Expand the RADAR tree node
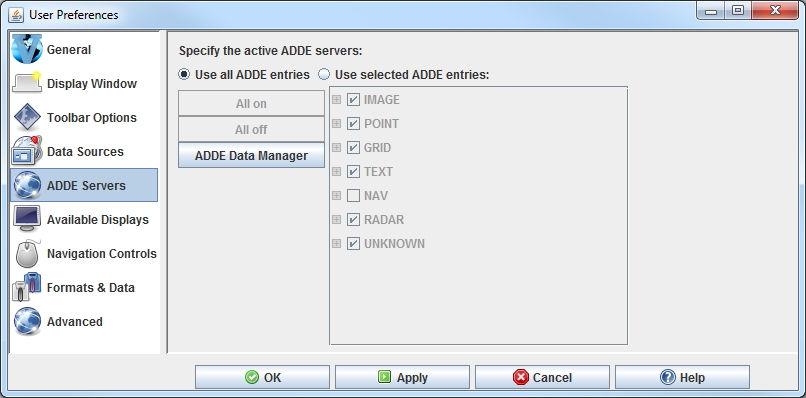Viewport: 806px width, 398px height. pos(336,220)
